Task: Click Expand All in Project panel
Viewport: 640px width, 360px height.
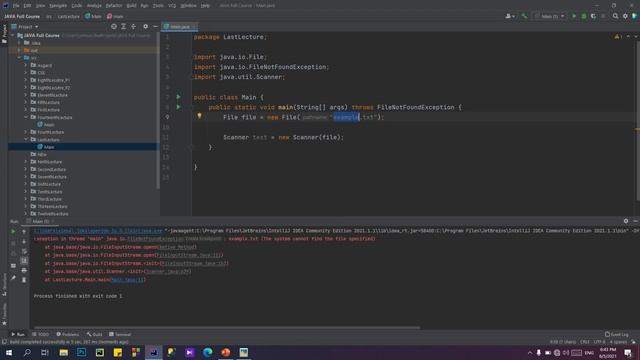Action: [124, 27]
